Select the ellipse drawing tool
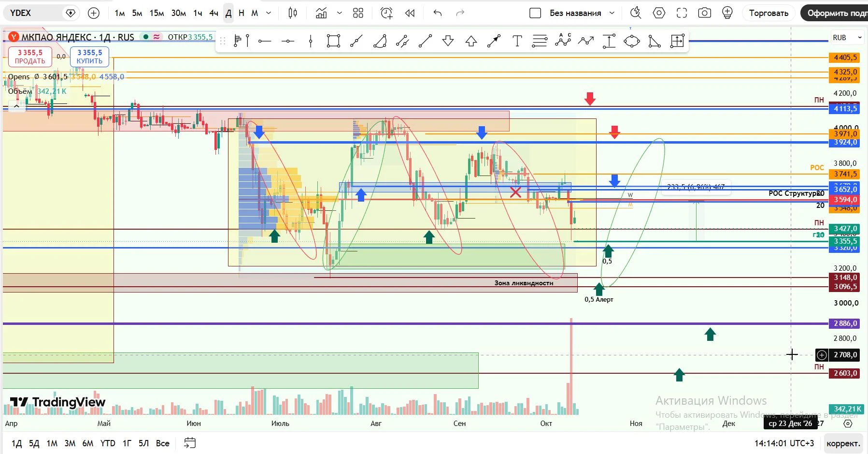 (x=632, y=41)
